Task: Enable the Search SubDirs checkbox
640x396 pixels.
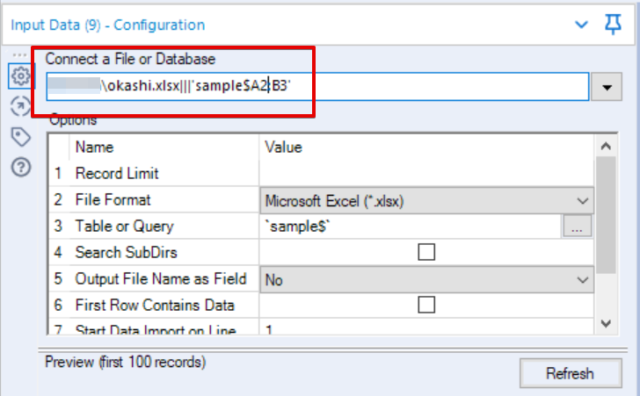Action: tap(427, 252)
